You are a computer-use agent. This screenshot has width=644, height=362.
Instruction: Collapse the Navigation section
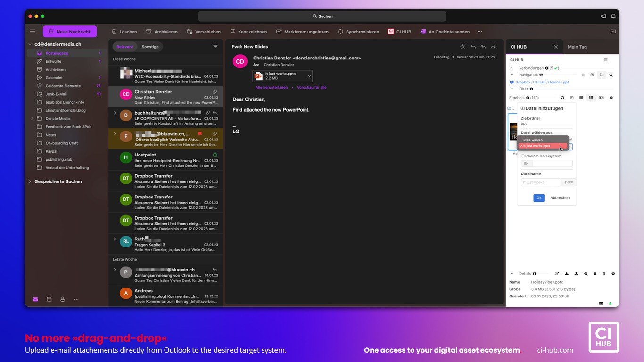(x=512, y=75)
